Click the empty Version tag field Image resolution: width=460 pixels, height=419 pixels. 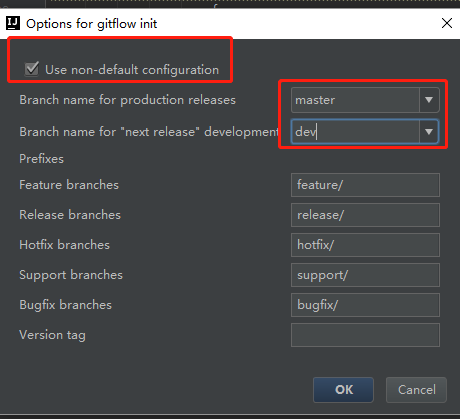click(365, 335)
